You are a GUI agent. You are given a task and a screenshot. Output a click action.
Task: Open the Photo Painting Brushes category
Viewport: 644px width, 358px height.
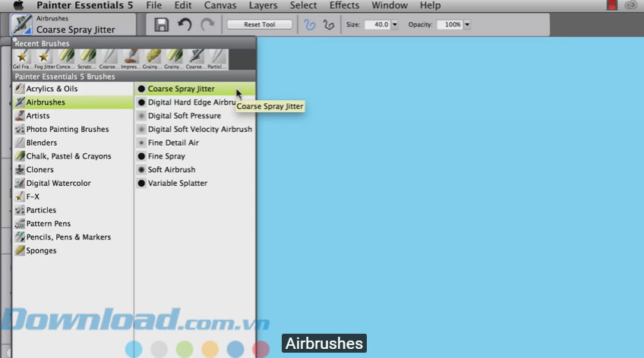[73, 129]
